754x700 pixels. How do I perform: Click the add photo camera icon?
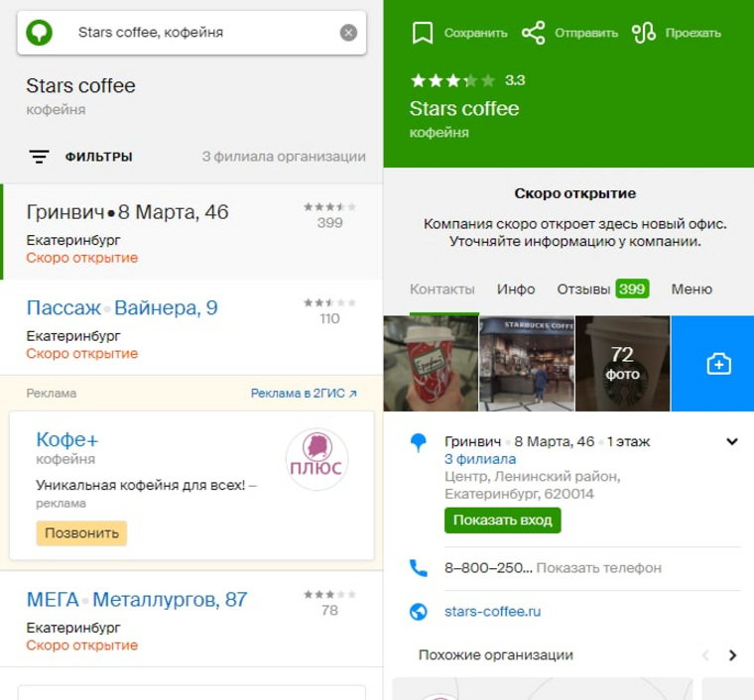718,364
